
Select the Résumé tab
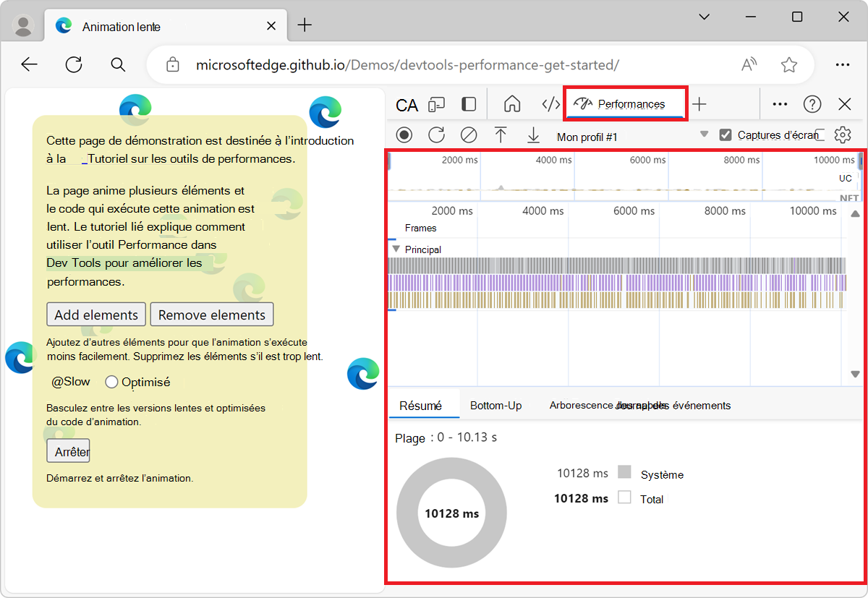pyautogui.click(x=420, y=406)
